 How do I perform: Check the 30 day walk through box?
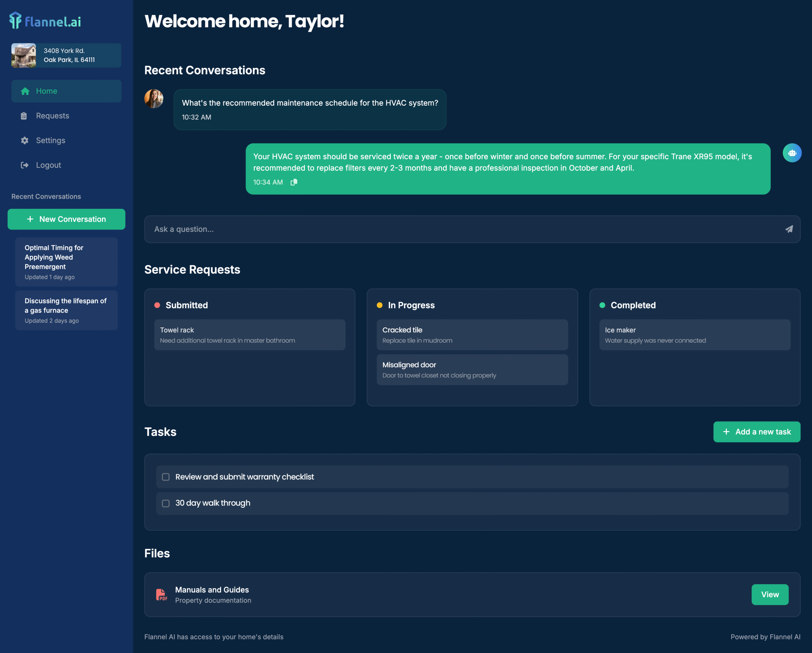click(166, 503)
